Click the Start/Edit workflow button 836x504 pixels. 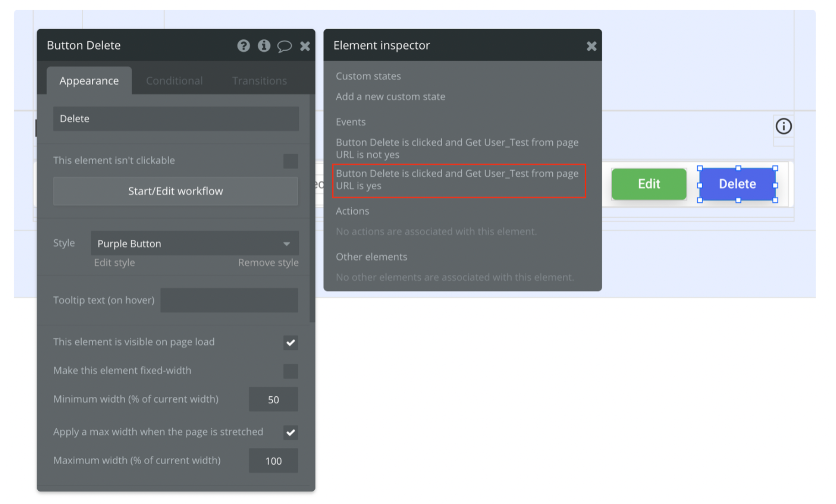coord(175,191)
